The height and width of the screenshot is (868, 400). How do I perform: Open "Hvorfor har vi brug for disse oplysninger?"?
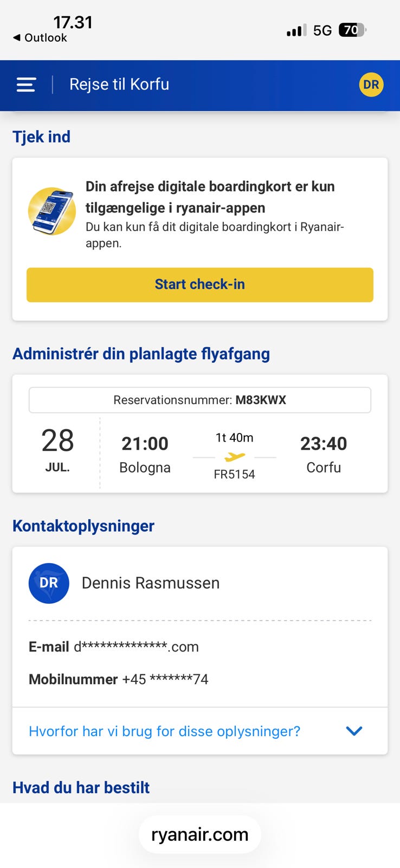164,731
